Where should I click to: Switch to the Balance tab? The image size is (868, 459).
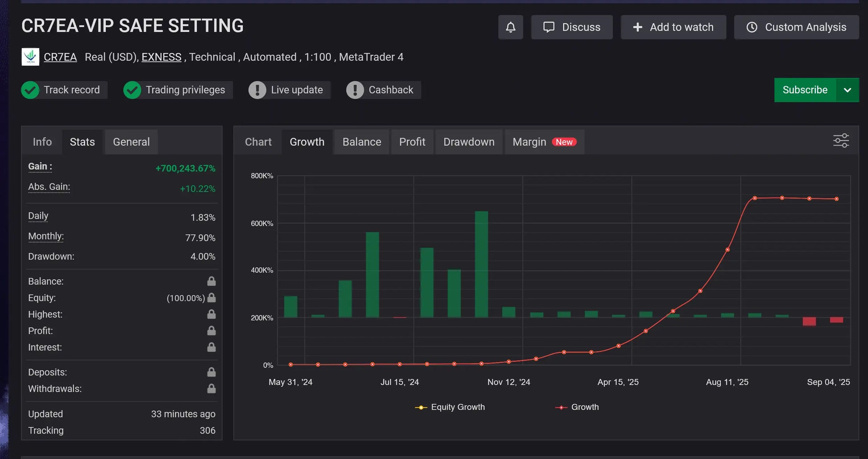click(x=362, y=142)
